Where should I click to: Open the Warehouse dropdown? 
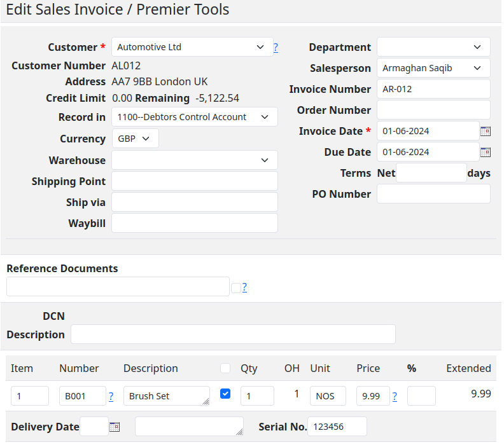pos(195,160)
